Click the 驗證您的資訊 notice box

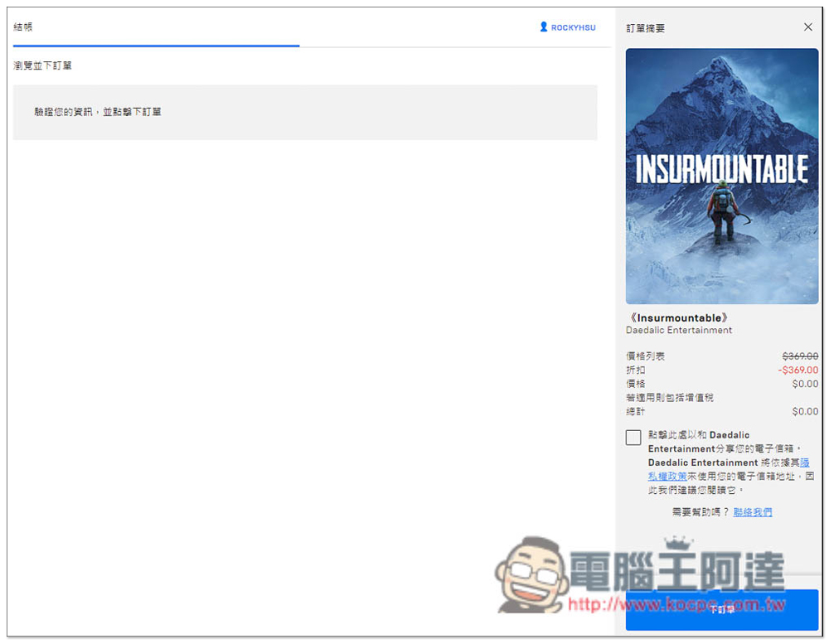coord(304,112)
